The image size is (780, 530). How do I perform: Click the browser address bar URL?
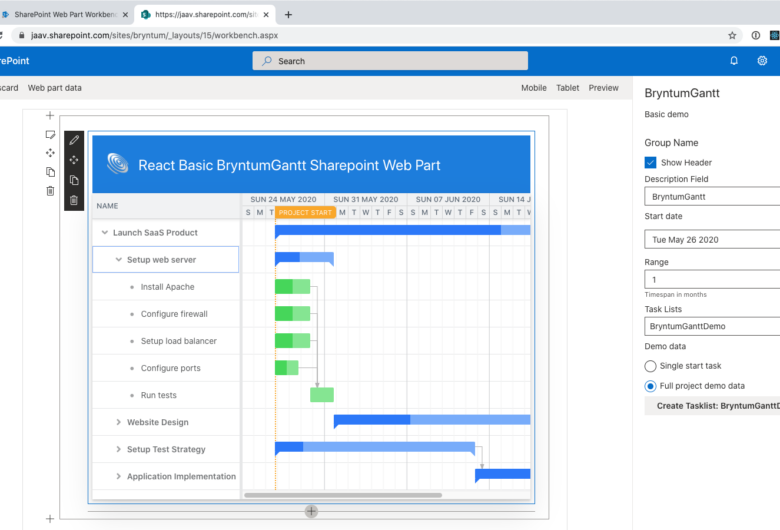point(154,35)
